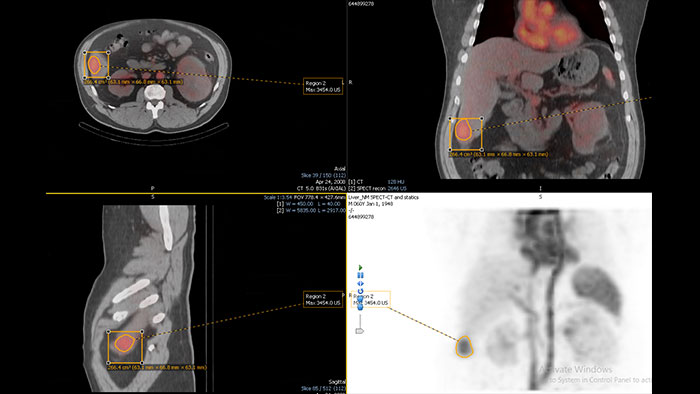Image resolution: width=700 pixels, height=394 pixels.
Task: Click the upper blue dot icon below loop
Action: click(360, 300)
